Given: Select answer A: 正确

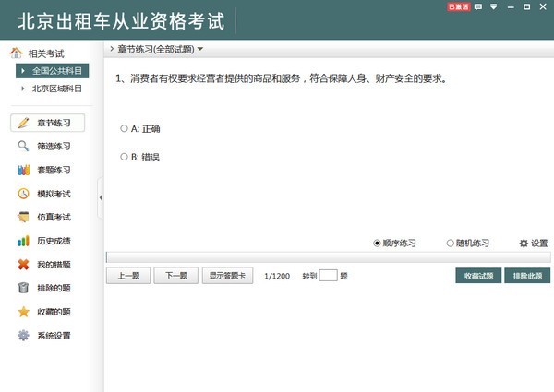Looking at the screenshot, I should [125, 128].
